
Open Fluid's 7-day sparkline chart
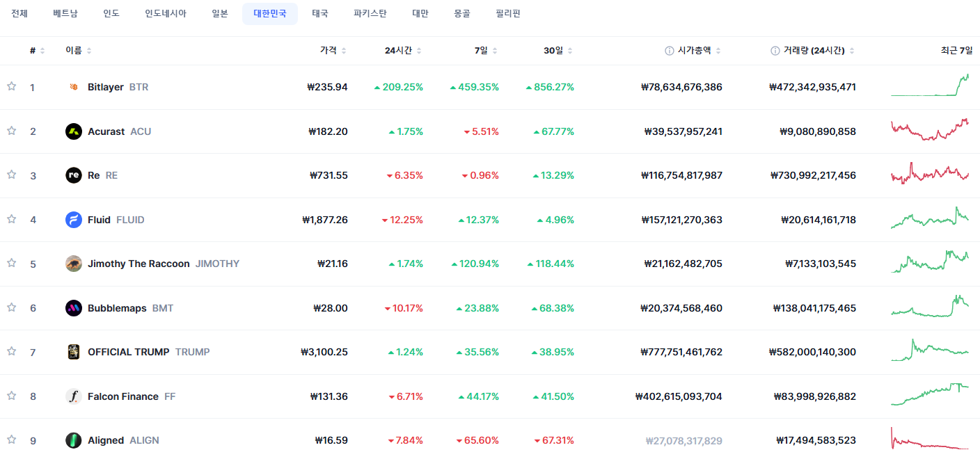[x=930, y=218]
